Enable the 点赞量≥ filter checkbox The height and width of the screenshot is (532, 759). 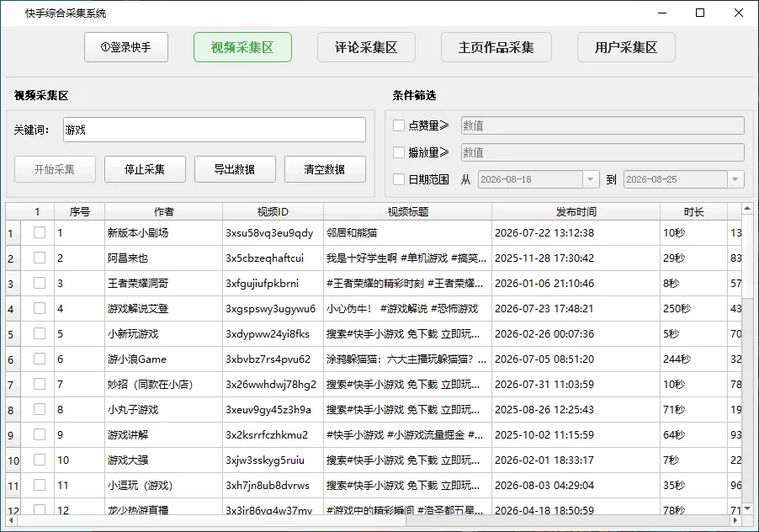click(x=398, y=125)
